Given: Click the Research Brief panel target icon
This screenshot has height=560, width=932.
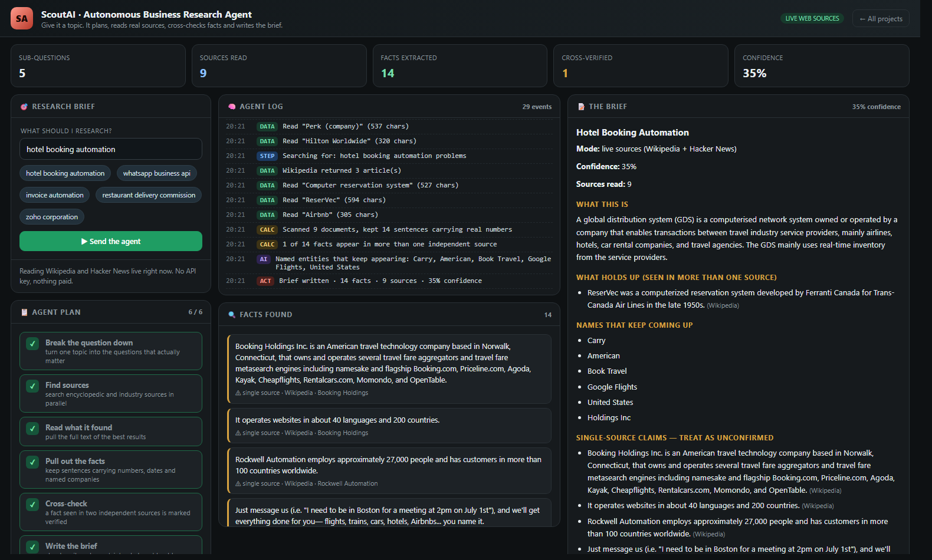Looking at the screenshot, I should pos(24,107).
